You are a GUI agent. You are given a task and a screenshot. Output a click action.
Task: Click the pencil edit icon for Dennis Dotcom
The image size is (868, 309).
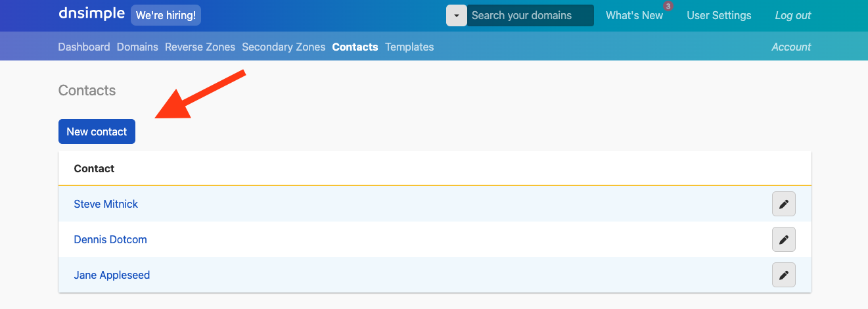pos(783,240)
